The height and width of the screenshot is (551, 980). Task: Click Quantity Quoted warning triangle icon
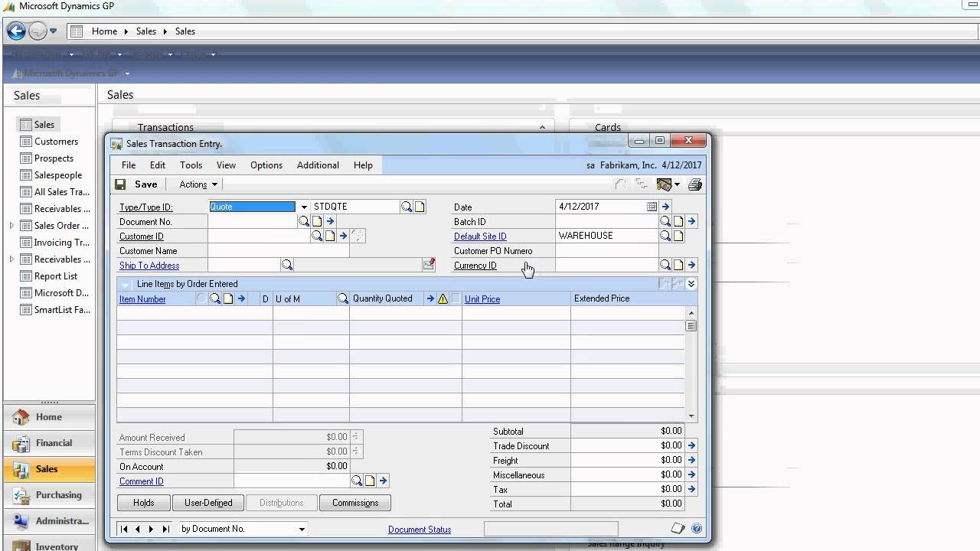(x=443, y=299)
